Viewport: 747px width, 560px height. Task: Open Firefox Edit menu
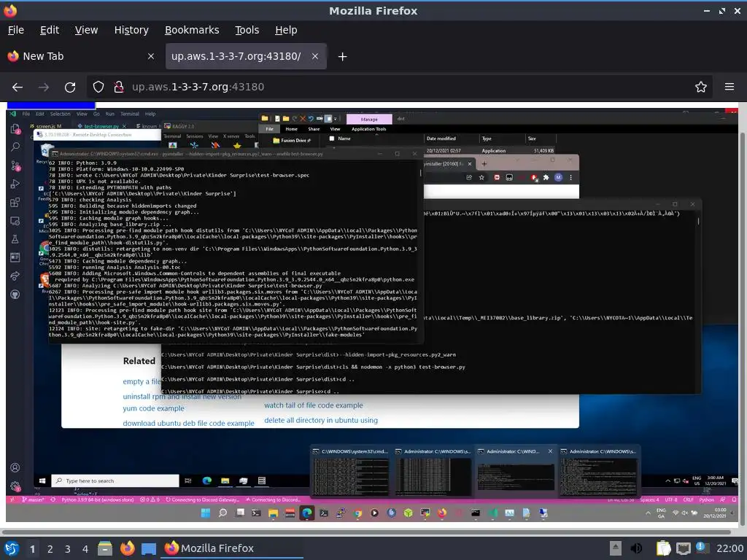(50, 30)
